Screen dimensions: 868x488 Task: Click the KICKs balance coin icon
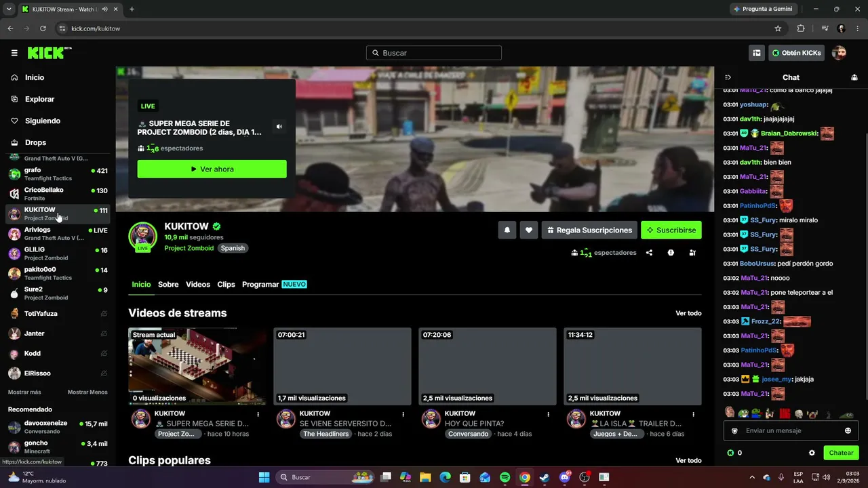730,453
